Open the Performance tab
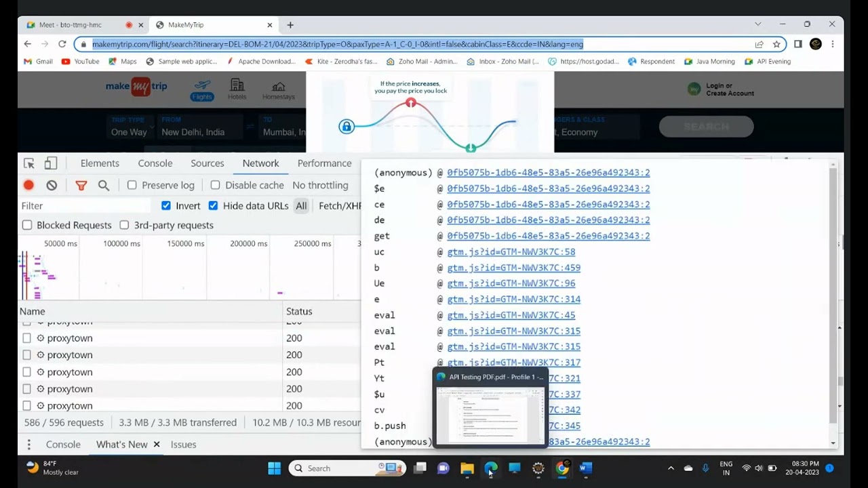 (x=324, y=163)
